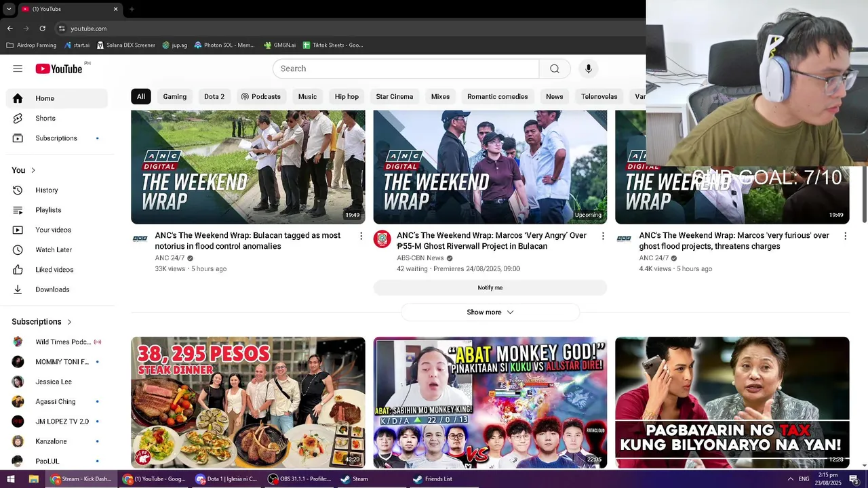Start voice search with the microphone icon
The image size is (868, 488).
(589, 68)
